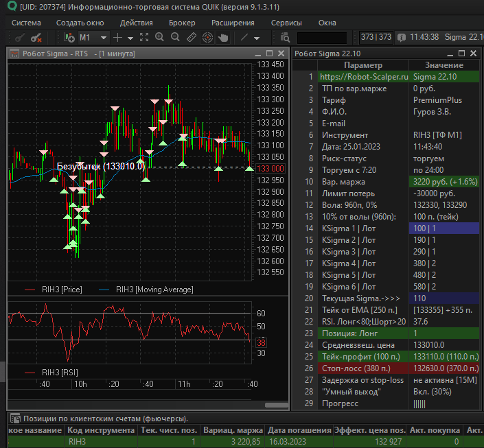Click the Параметр column header

click(x=363, y=65)
